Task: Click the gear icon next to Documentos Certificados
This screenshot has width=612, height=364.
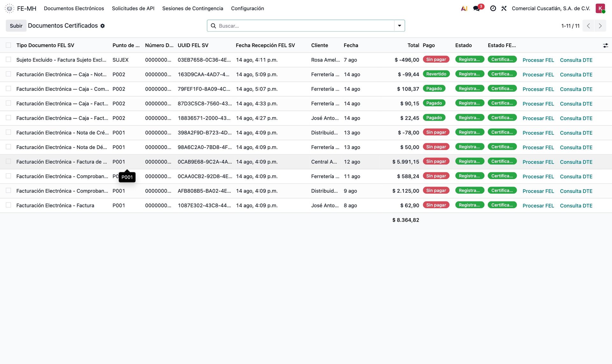Action: [103, 26]
